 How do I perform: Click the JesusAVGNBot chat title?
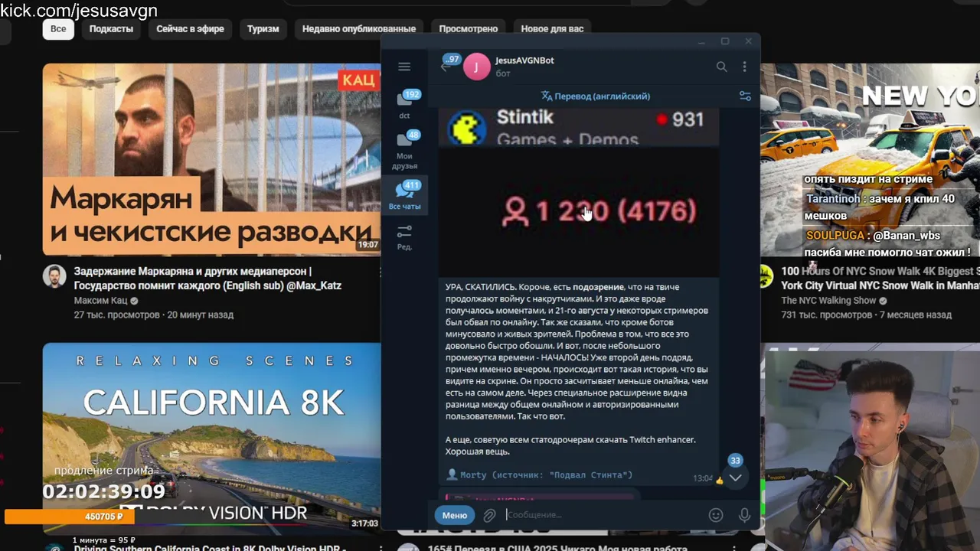524,60
